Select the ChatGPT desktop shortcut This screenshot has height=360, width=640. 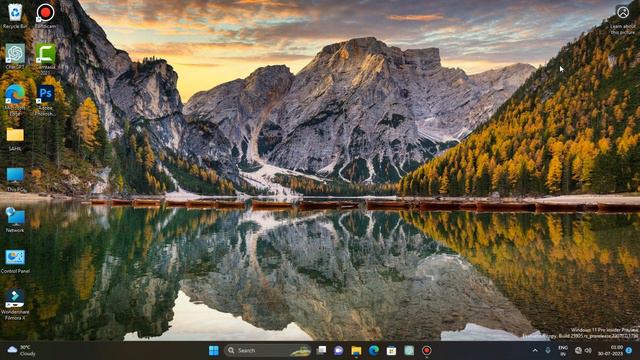(x=15, y=56)
